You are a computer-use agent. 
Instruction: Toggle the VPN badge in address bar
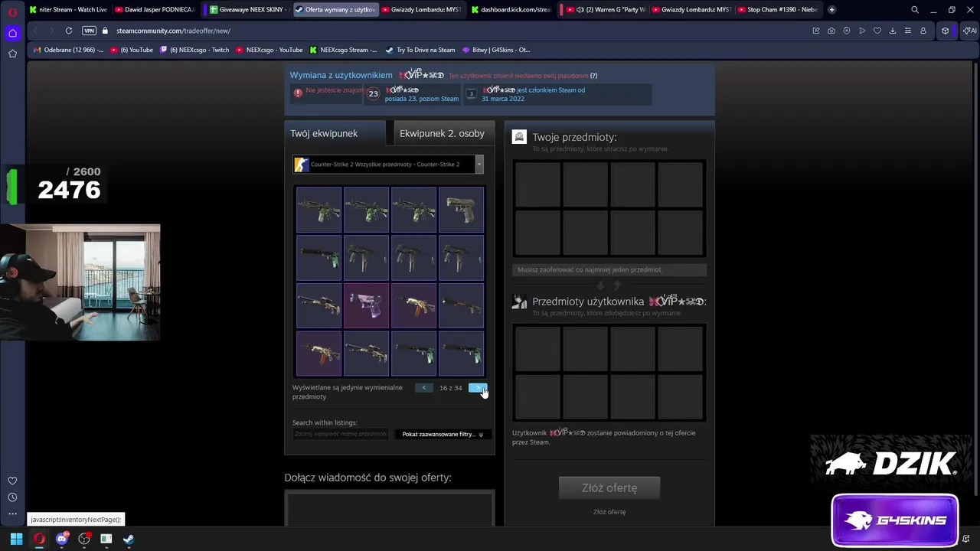point(89,31)
